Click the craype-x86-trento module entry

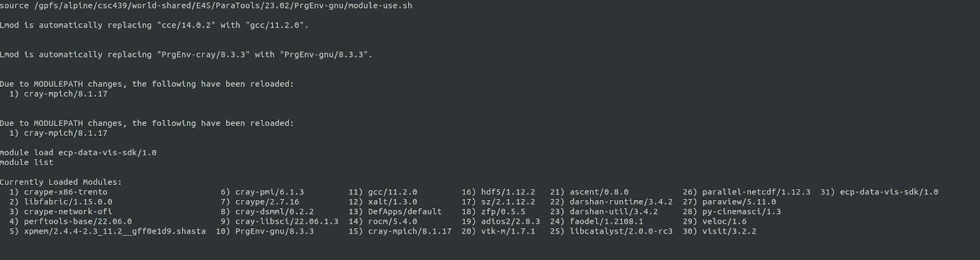66,192
